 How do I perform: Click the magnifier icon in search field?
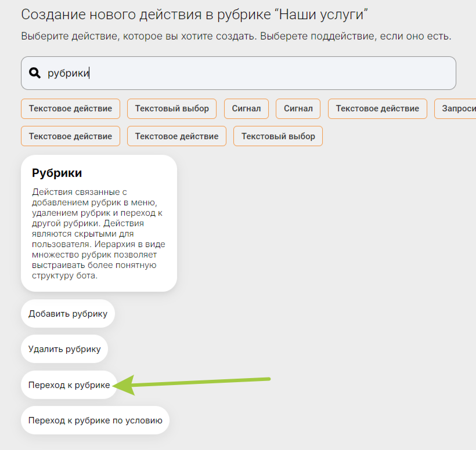coord(35,72)
